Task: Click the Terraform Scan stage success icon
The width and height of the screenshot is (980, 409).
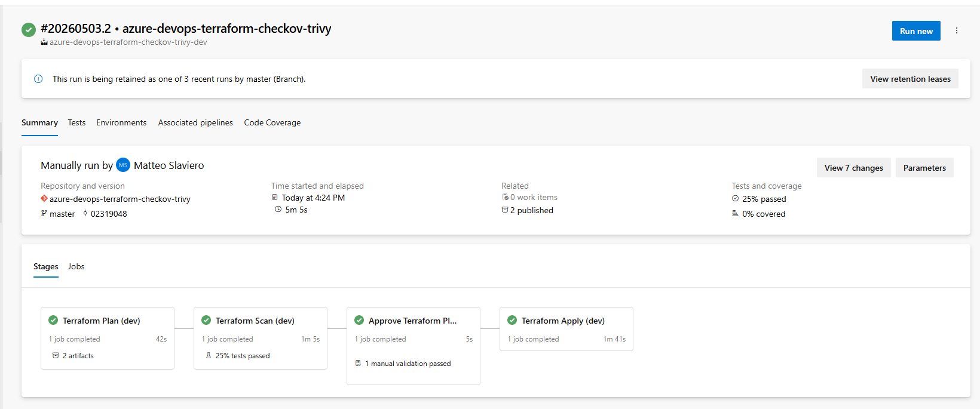Action: point(206,320)
